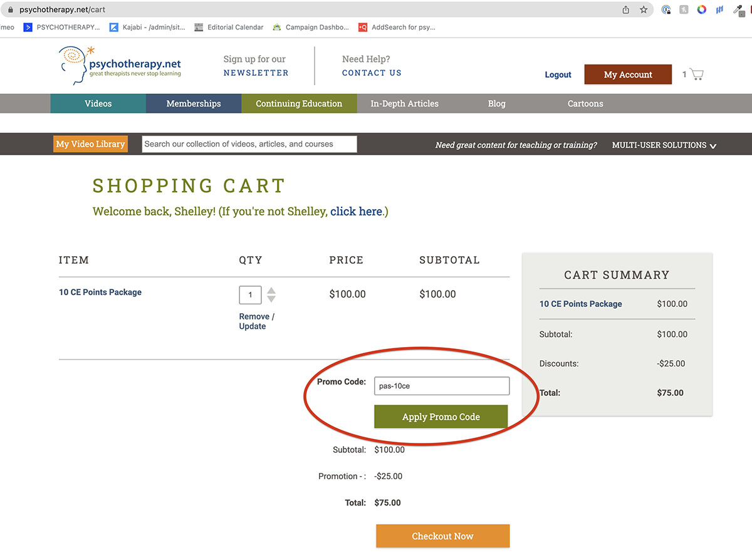This screenshot has width=752, height=560.
Task: Expand the Multi-User Solutions dropdown
Action: (x=664, y=145)
